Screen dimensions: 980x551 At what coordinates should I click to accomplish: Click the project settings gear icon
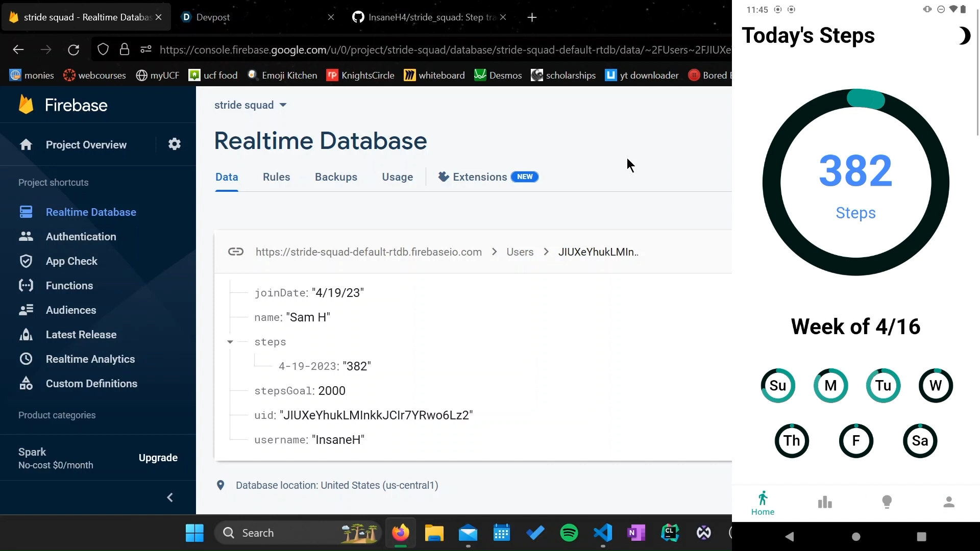(x=175, y=144)
